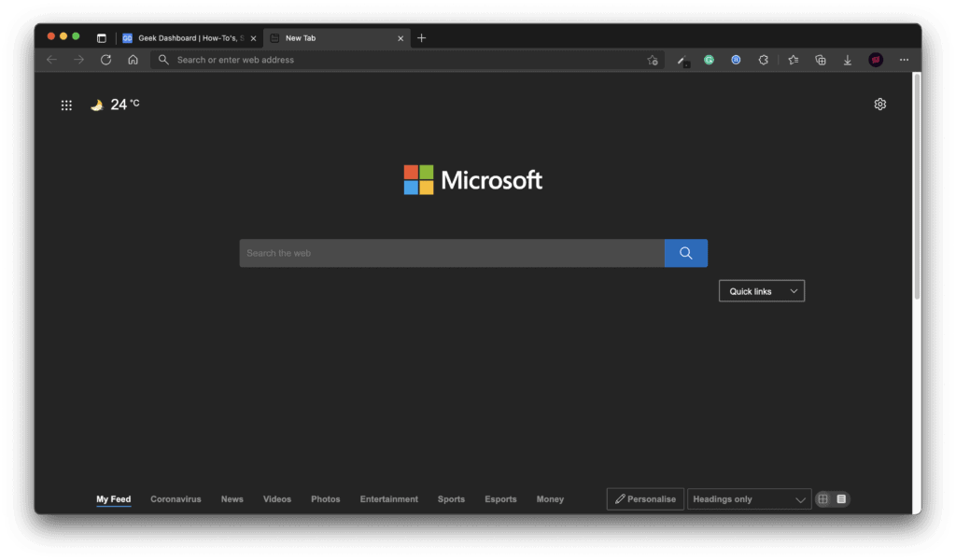The height and width of the screenshot is (560, 956).
Task: Go forward to next page
Action: tap(78, 60)
